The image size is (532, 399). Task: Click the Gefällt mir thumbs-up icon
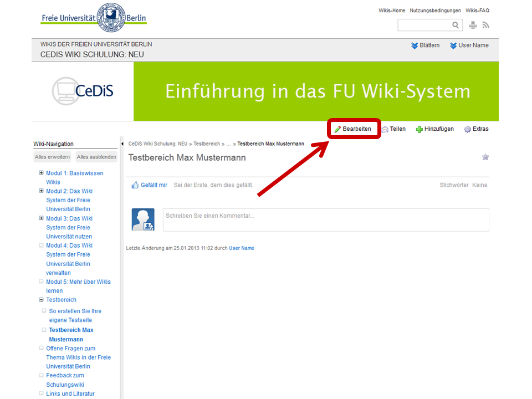click(x=135, y=185)
